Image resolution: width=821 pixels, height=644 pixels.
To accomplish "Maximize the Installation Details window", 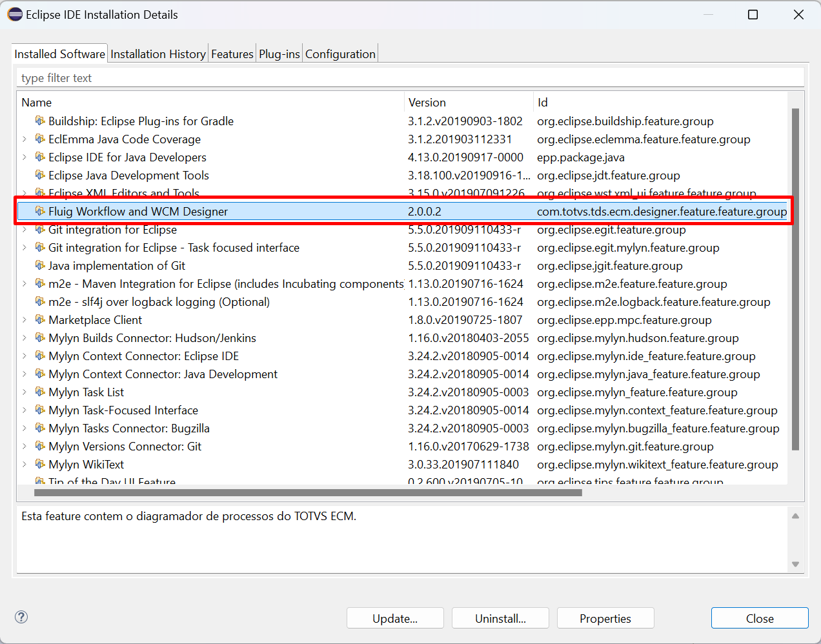I will (x=753, y=14).
